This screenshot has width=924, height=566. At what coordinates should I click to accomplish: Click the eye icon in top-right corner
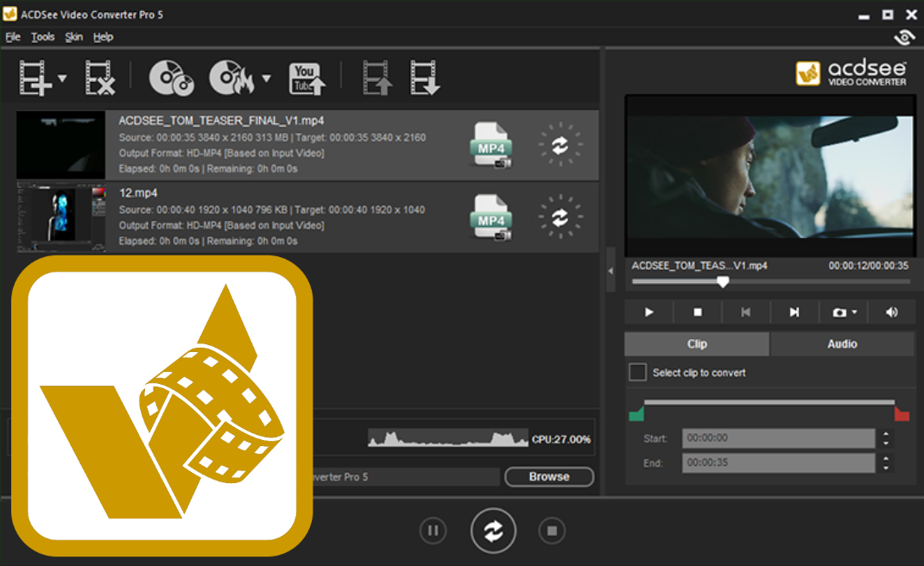904,38
